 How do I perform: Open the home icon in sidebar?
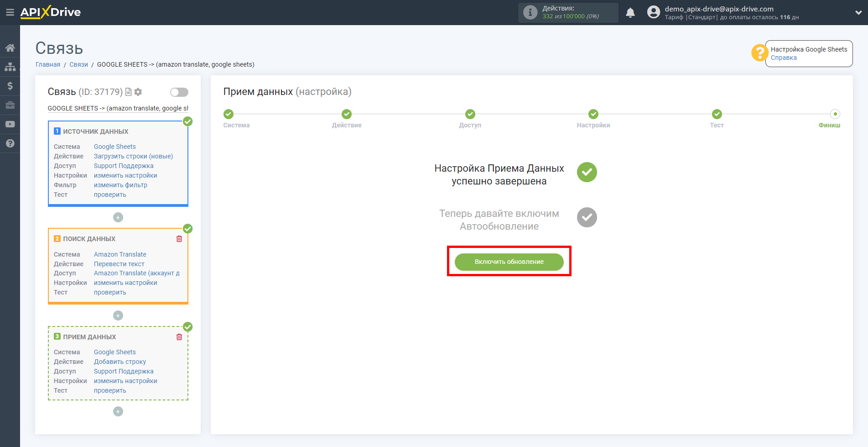point(10,48)
